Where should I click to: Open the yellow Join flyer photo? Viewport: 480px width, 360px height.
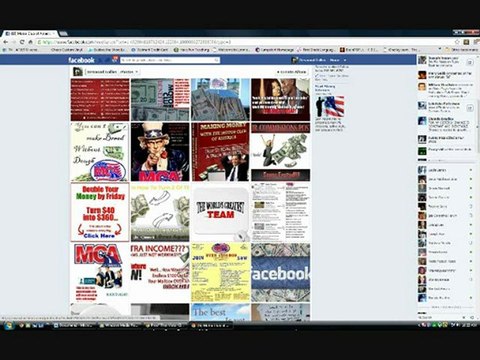coord(220,272)
